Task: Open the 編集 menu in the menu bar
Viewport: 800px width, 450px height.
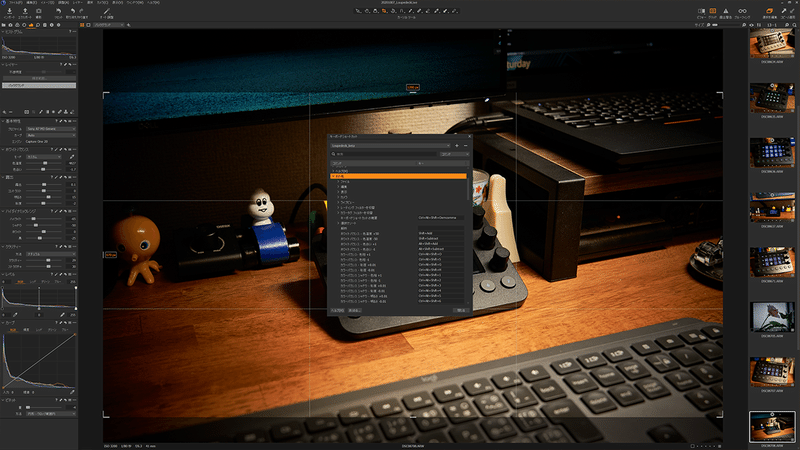Action: tap(31, 3)
